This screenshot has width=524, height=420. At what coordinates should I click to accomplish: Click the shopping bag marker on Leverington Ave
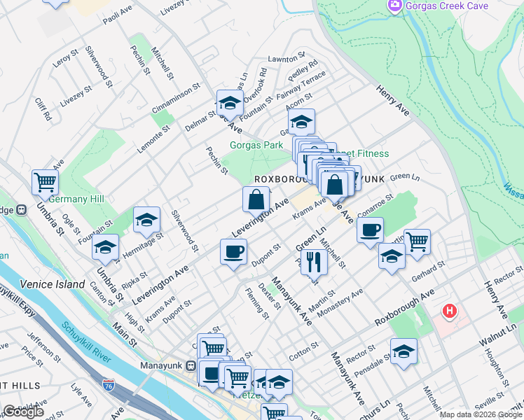coord(256,201)
